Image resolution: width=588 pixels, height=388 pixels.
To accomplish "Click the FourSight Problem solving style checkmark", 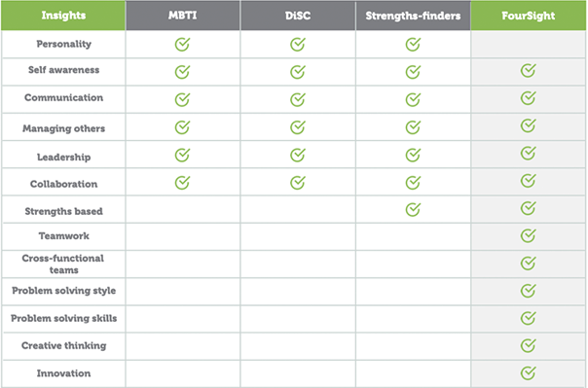I will click(528, 290).
